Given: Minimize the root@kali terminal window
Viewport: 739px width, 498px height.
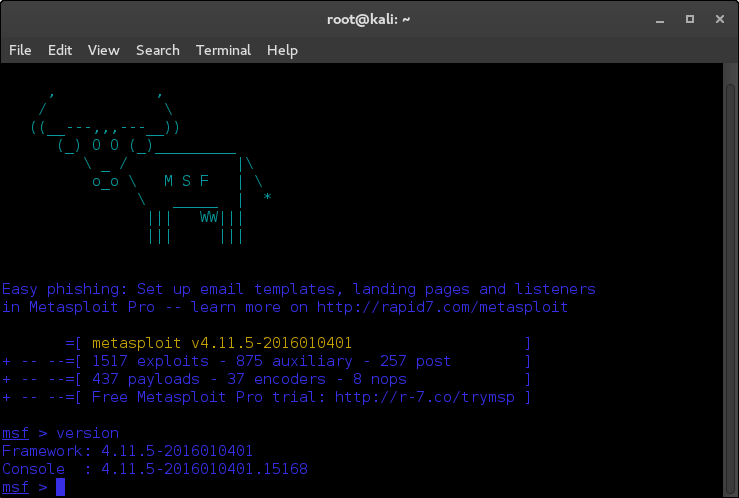Looking at the screenshot, I should click(660, 19).
